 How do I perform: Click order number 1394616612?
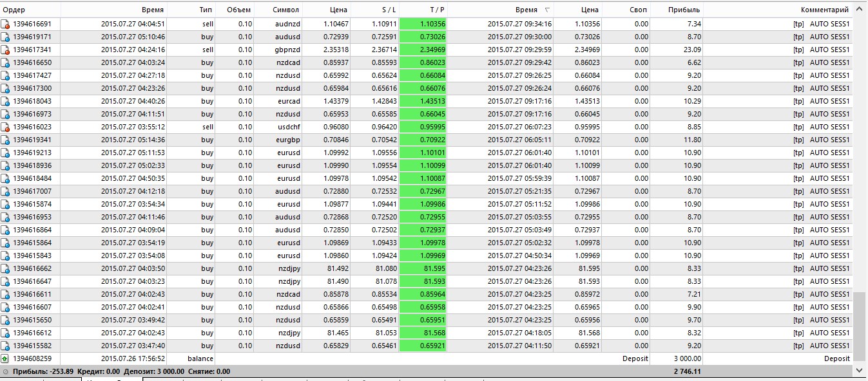32,333
